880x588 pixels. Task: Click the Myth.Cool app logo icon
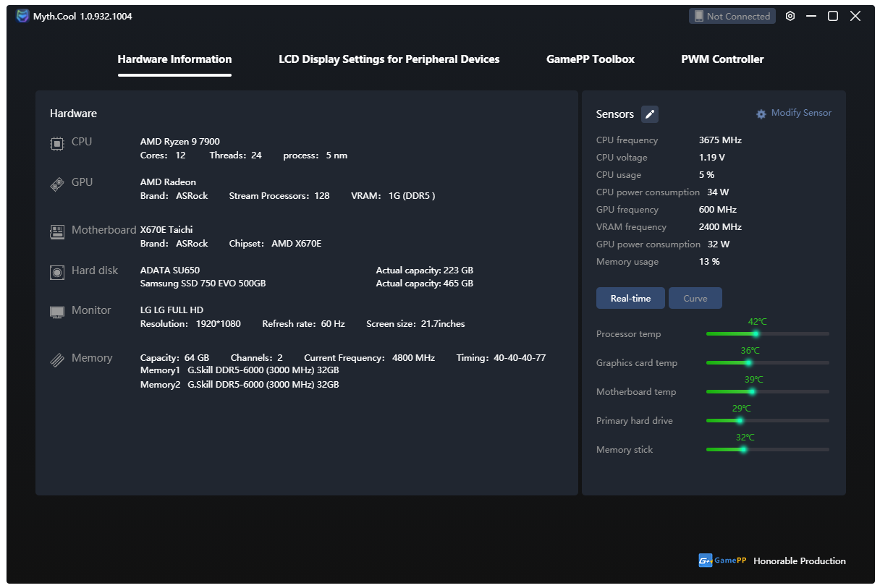(23, 16)
